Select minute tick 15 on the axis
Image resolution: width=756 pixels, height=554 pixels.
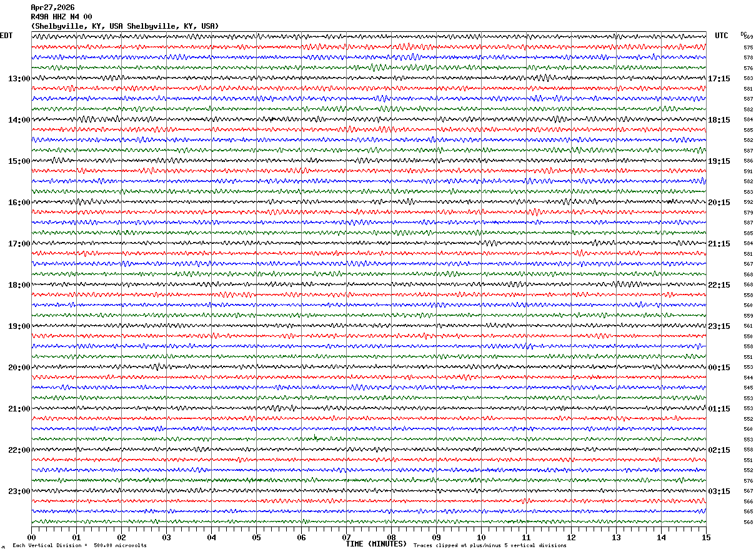click(x=706, y=537)
